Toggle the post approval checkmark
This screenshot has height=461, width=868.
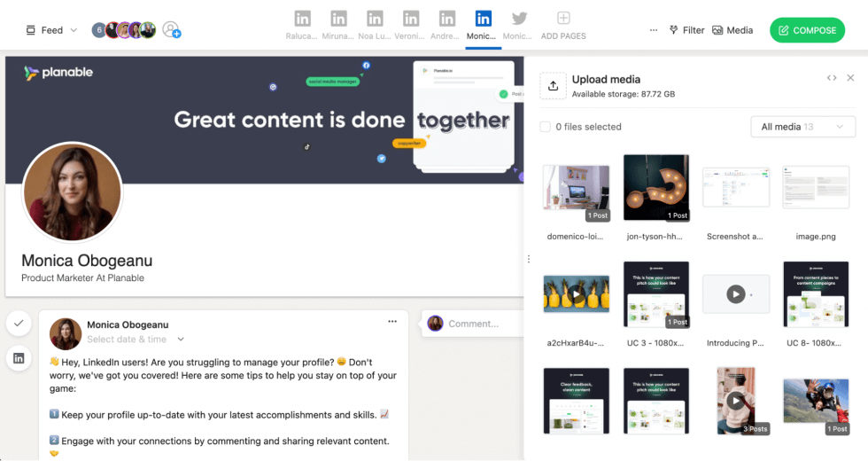[19, 324]
